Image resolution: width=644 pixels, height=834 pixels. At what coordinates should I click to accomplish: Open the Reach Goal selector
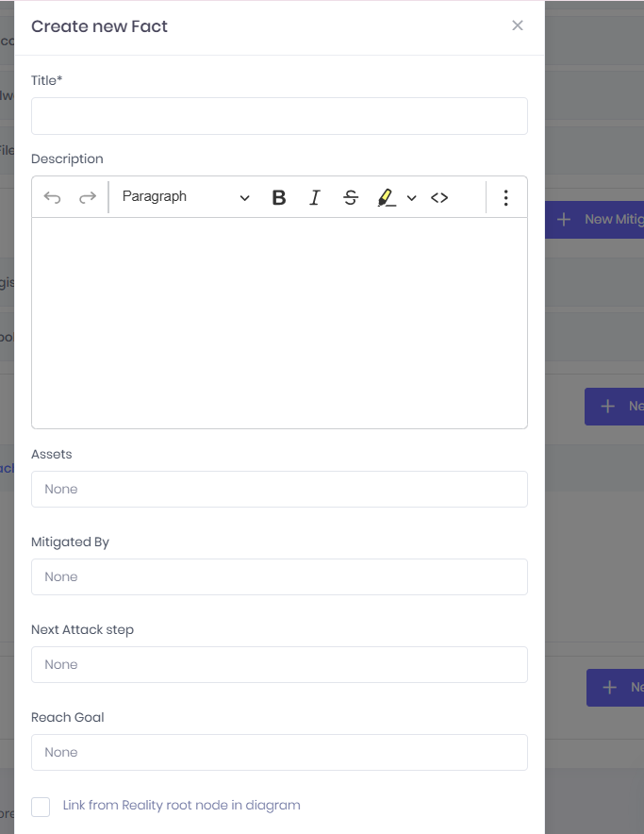pyautogui.click(x=279, y=752)
